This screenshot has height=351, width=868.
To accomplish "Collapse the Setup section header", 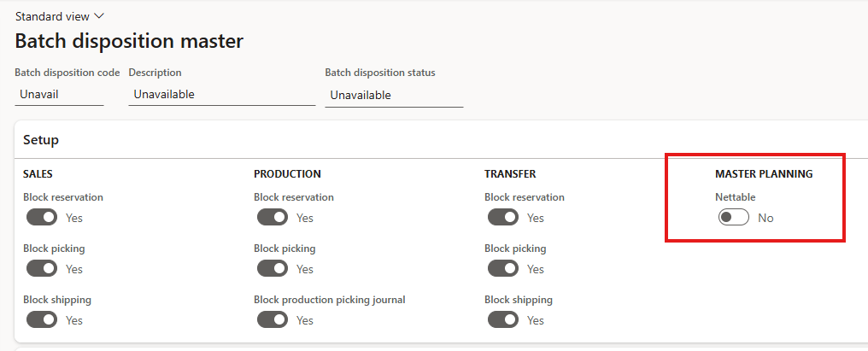I will 41,140.
